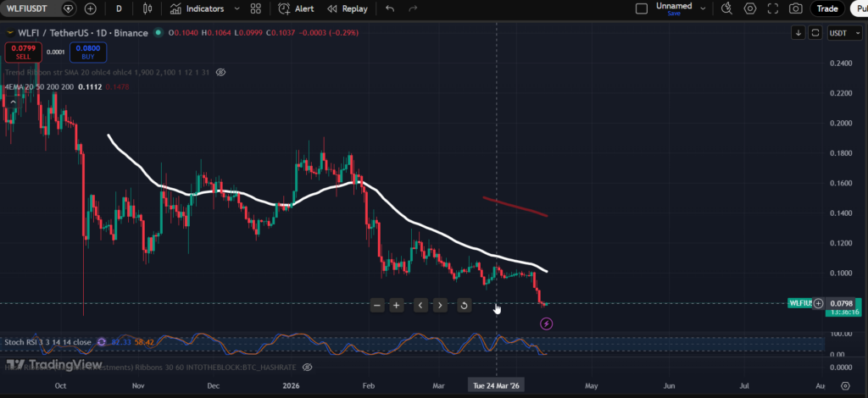The height and width of the screenshot is (398, 868).
Task: Click the 0.0799 SELL button
Action: 21,52
